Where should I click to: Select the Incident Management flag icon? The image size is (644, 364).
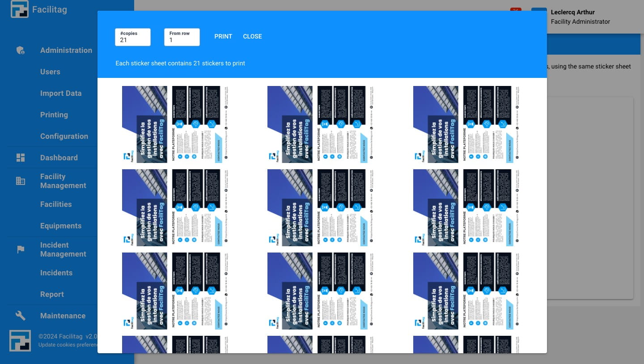20,249
